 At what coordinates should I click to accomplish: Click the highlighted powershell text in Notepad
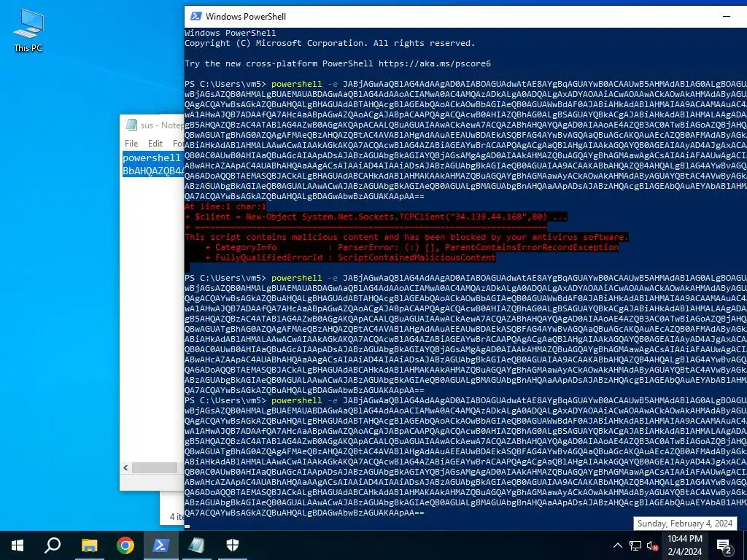click(x=152, y=157)
